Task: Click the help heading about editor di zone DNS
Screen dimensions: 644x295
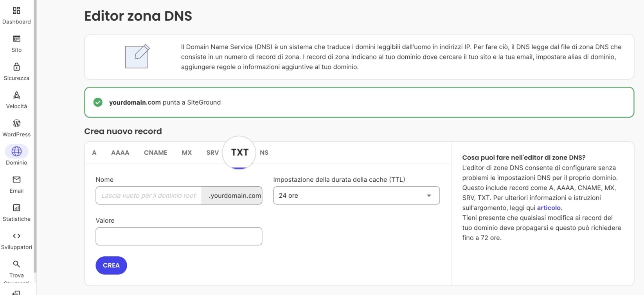Action: coord(524,158)
